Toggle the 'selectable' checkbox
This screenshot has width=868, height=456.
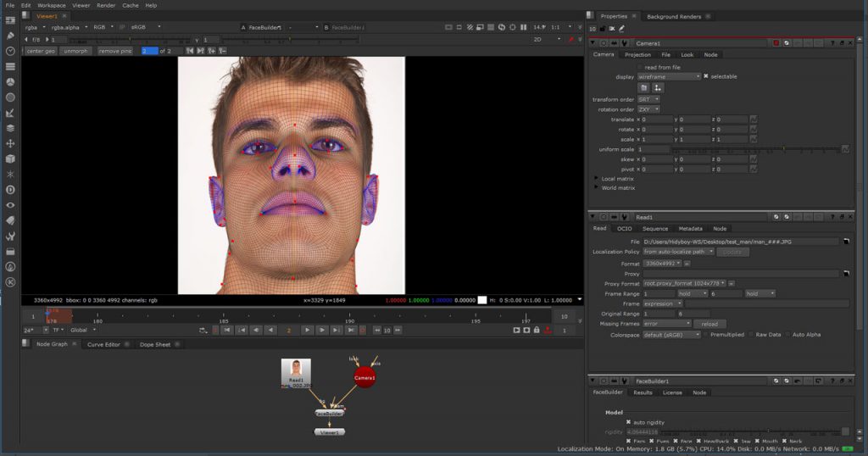click(x=706, y=76)
